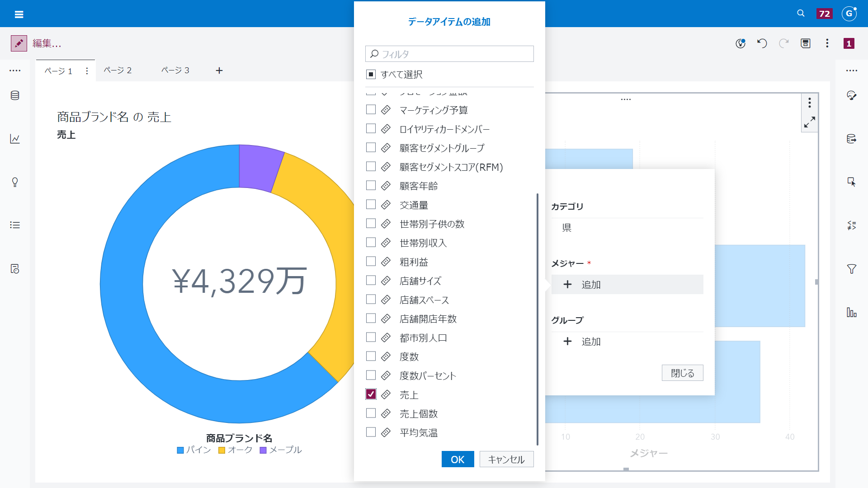The width and height of the screenshot is (868, 488).
Task: Open the Options palette icon in right sidebar
Action: pos(852,95)
